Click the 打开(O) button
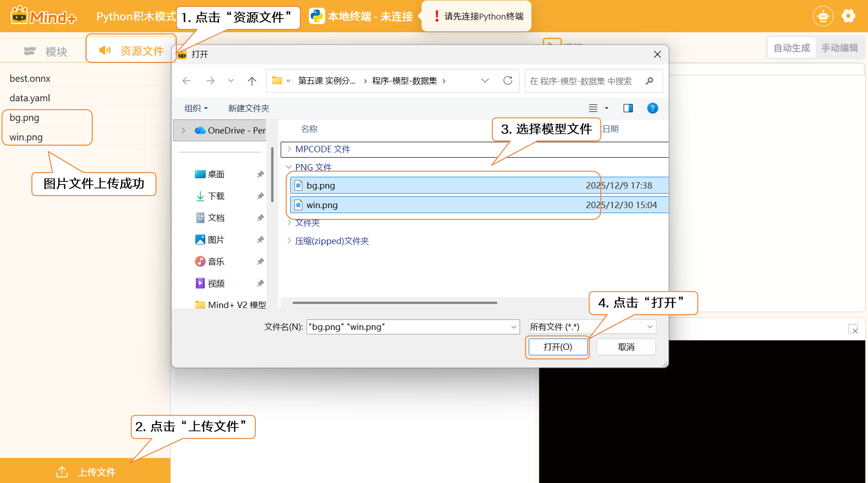This screenshot has width=868, height=483. point(557,347)
